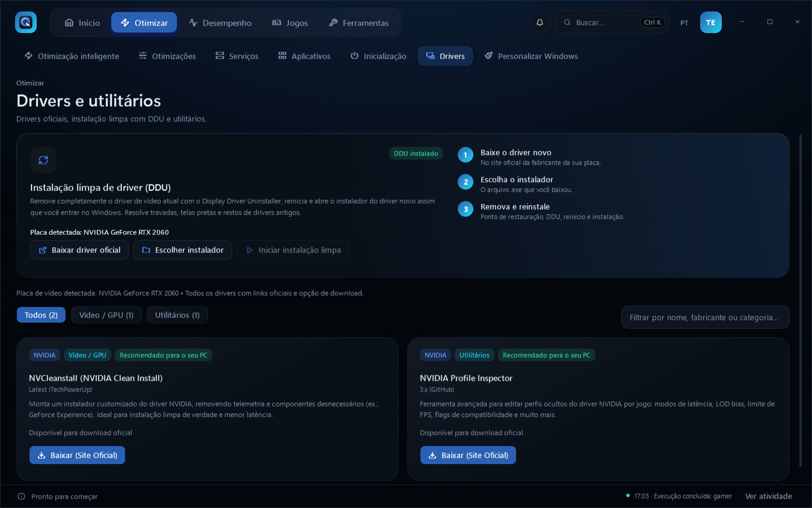
Task: Switch PT language selector
Action: pos(684,23)
